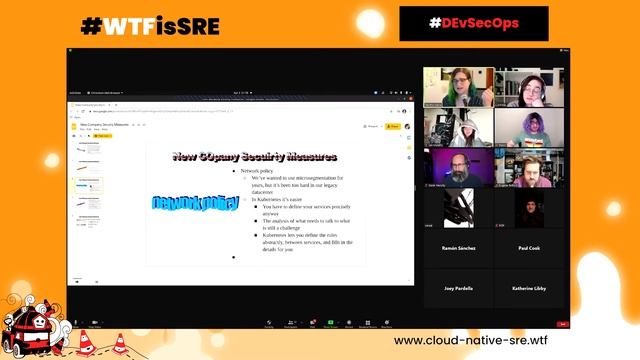640x360 pixels.
Task: Click the #DEvSecOps banner text
Action: (474, 23)
